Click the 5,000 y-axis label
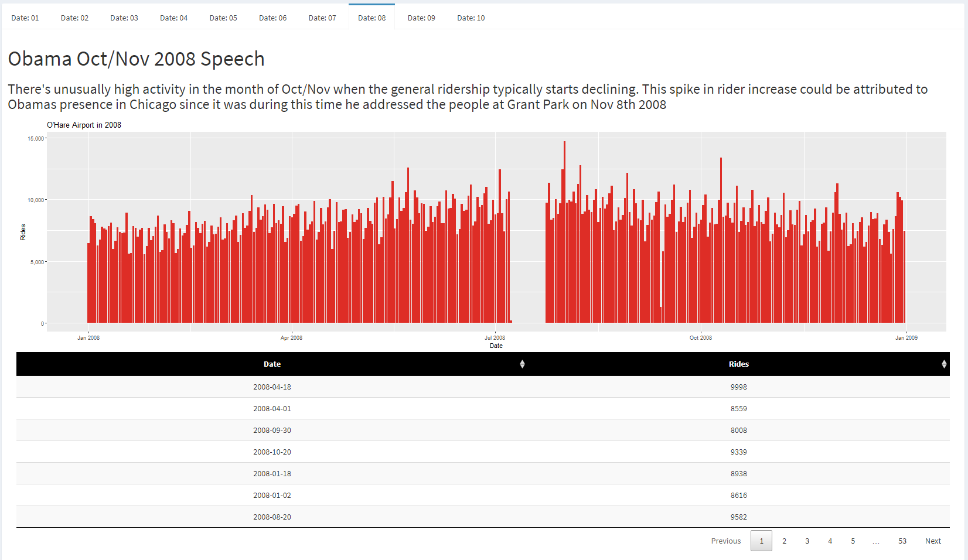This screenshot has height=560, width=968. 37,262
